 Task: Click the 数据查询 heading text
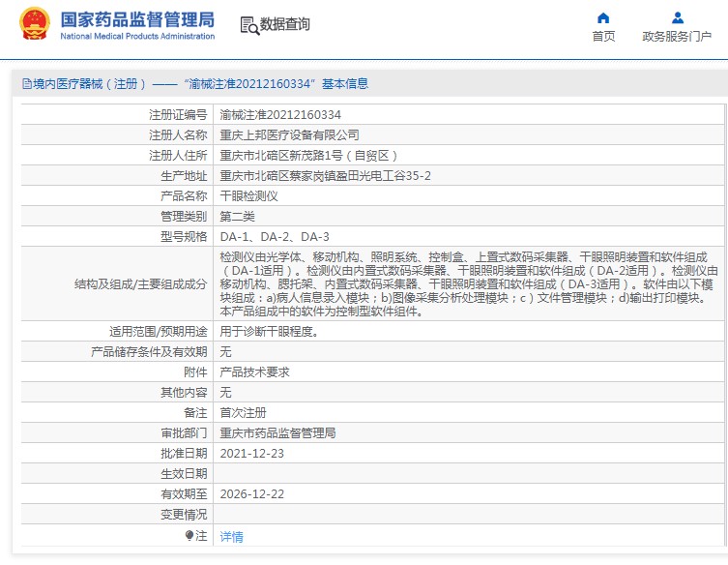284,24
